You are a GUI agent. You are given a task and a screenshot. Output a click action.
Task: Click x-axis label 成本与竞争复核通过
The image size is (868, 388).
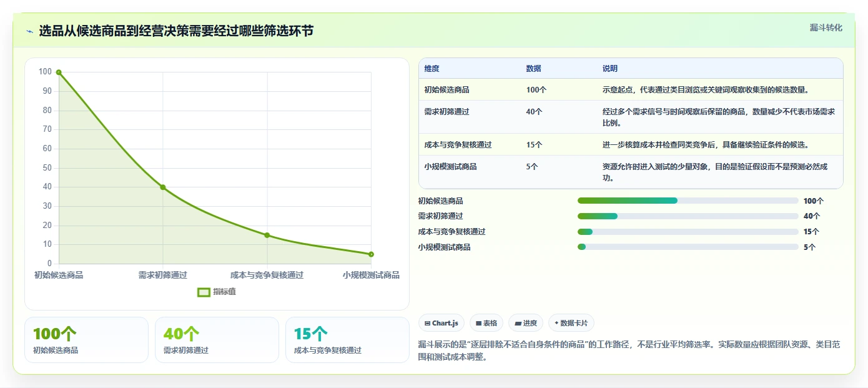pyautogui.click(x=267, y=275)
